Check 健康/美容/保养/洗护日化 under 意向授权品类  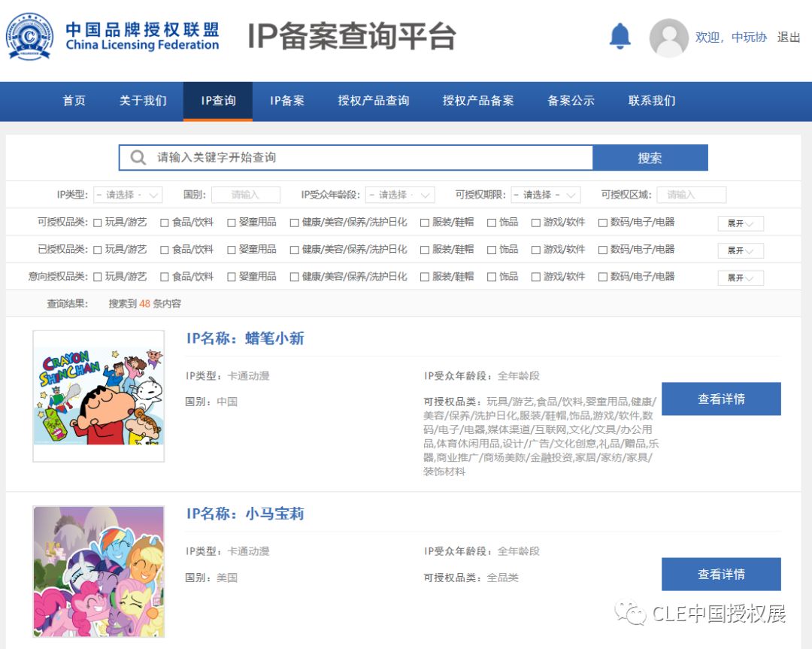(294, 277)
